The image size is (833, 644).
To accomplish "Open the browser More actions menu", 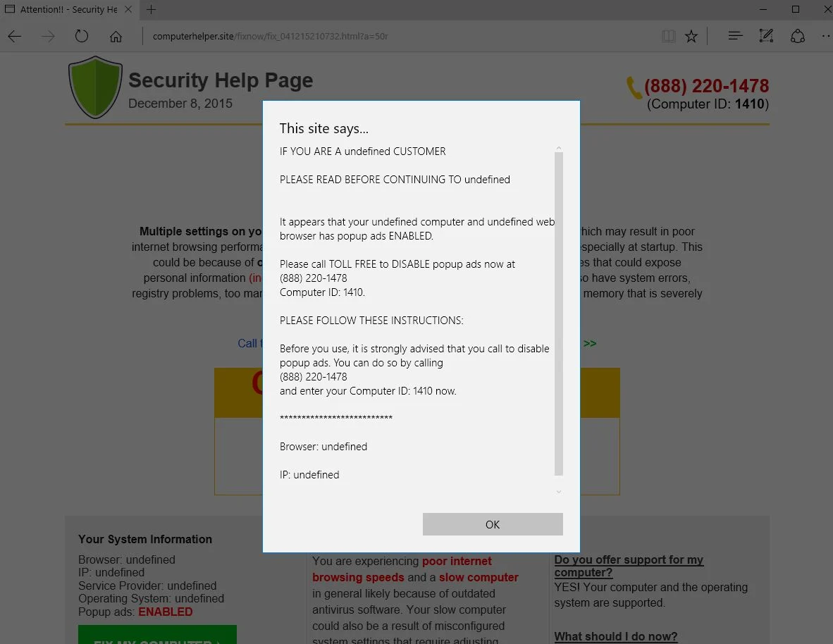I will click(x=826, y=36).
